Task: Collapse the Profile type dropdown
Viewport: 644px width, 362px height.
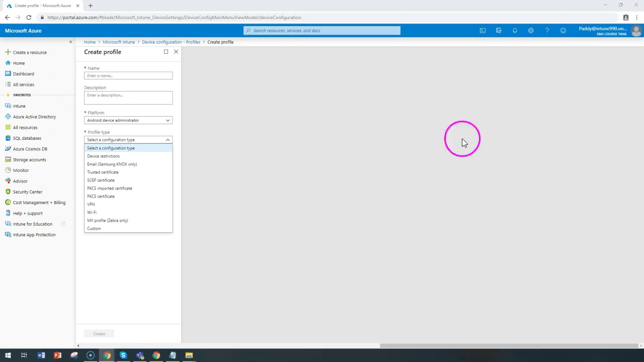Action: [x=128, y=140]
